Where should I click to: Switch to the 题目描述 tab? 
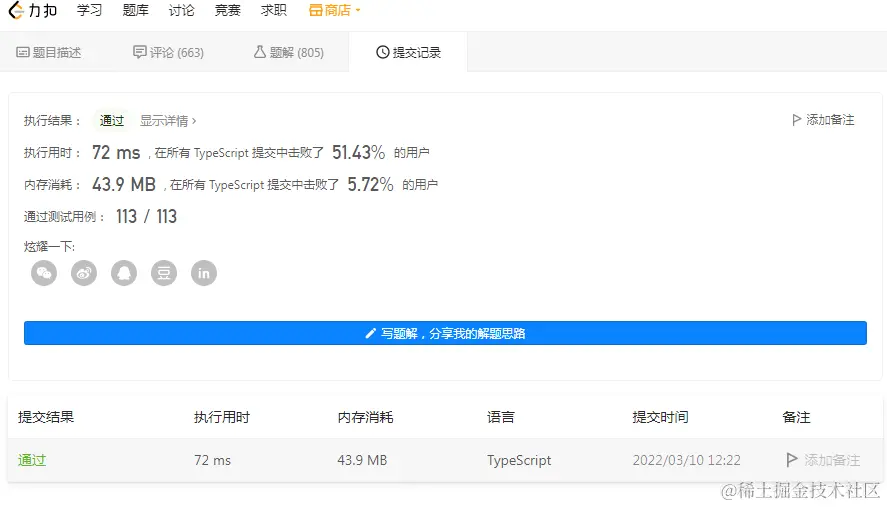pyautogui.click(x=49, y=53)
